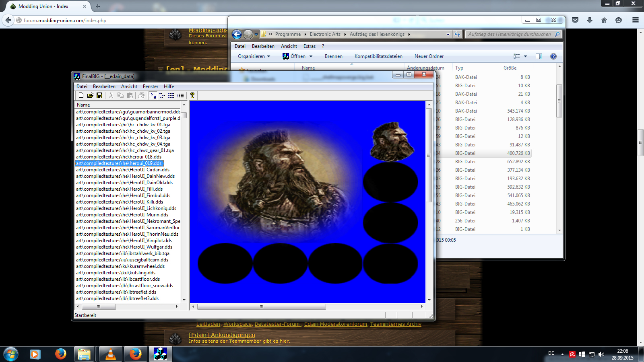Click Explorer change view icon

click(x=517, y=56)
